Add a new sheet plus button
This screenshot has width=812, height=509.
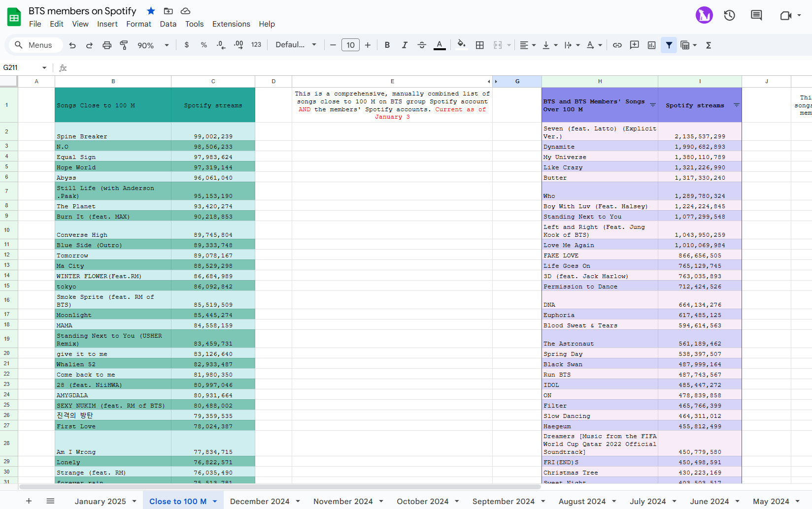coord(29,501)
